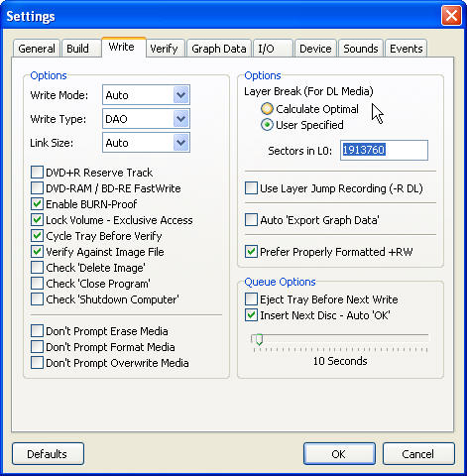Viewport: 467px width, 476px height.
Task: Confirm settings with OK button
Action: 339,454
